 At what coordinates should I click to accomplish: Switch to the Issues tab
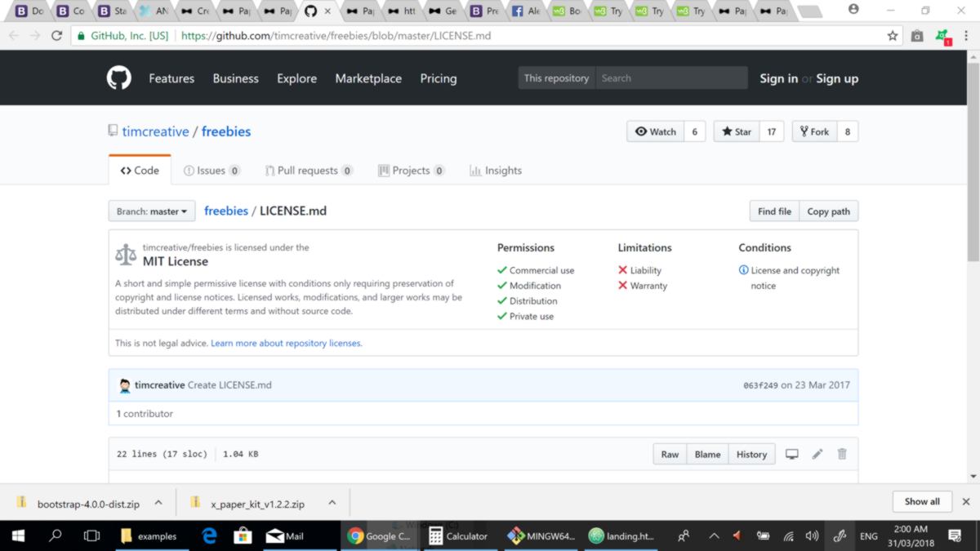tap(212, 171)
